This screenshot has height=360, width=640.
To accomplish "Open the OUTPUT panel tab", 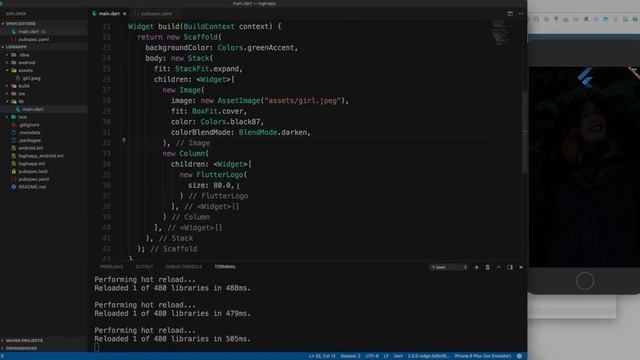I will point(144,267).
